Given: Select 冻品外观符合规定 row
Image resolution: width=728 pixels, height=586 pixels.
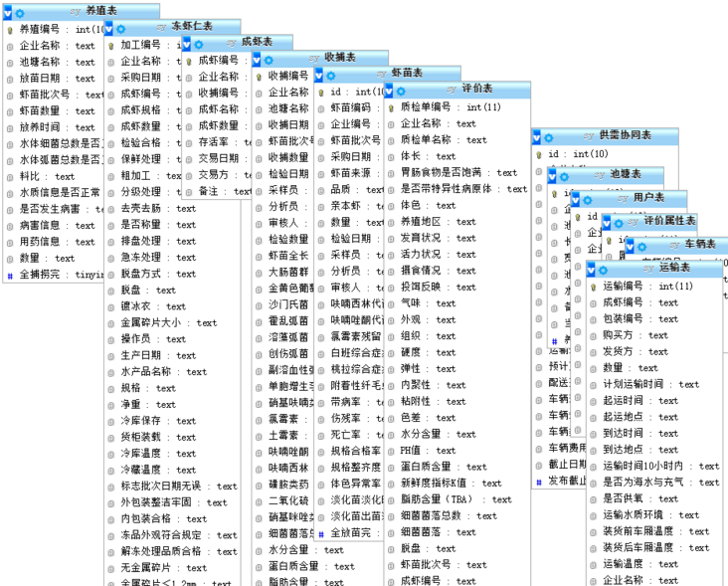Looking at the screenshot, I should point(172,535).
